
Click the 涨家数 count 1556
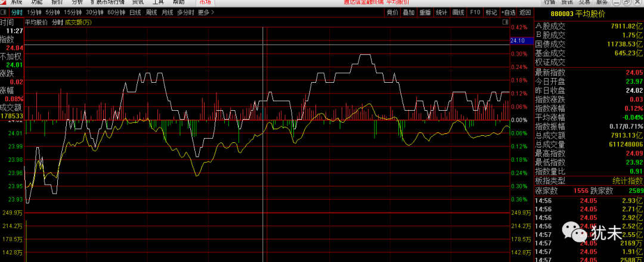(x=580, y=191)
